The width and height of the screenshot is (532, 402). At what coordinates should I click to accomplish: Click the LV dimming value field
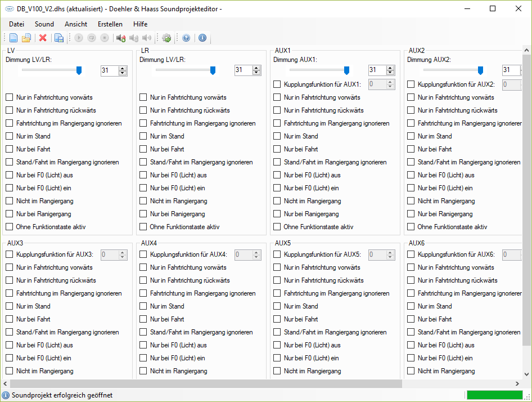coord(110,70)
